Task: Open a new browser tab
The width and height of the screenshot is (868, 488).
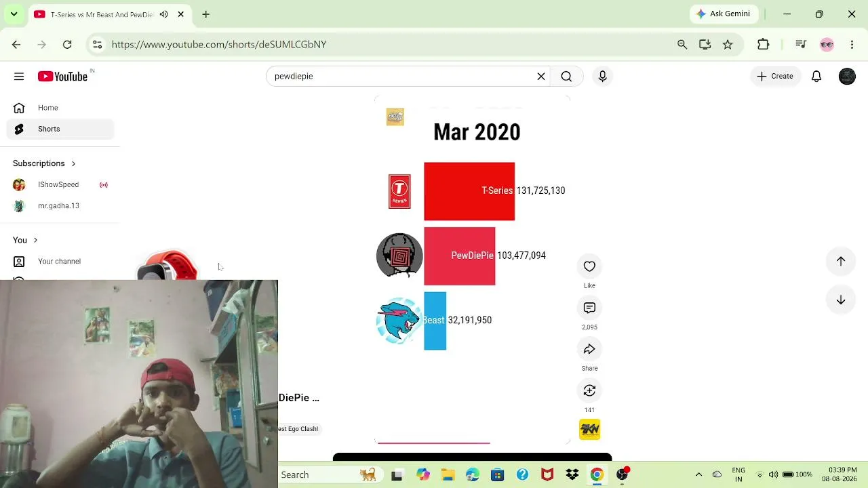Action: (205, 14)
